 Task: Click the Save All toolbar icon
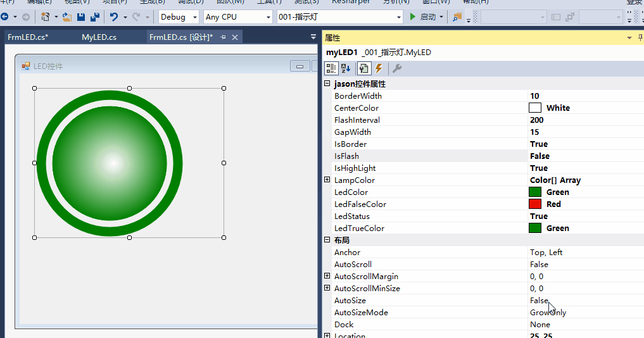pyautogui.click(x=95, y=17)
